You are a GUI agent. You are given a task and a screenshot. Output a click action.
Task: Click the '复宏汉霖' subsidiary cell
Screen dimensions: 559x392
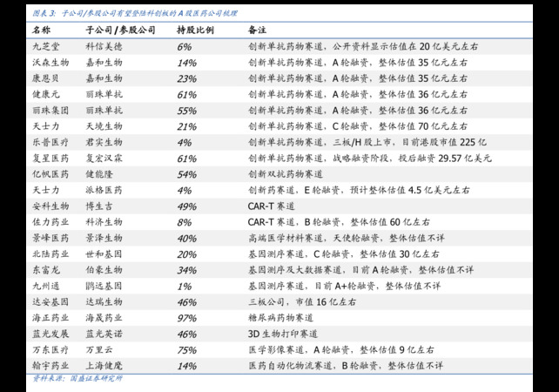pos(104,158)
